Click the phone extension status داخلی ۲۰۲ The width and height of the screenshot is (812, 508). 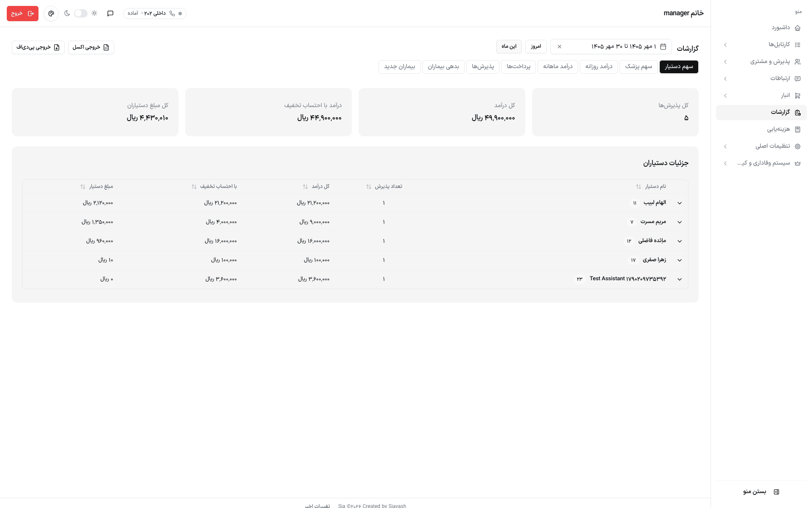pos(155,14)
